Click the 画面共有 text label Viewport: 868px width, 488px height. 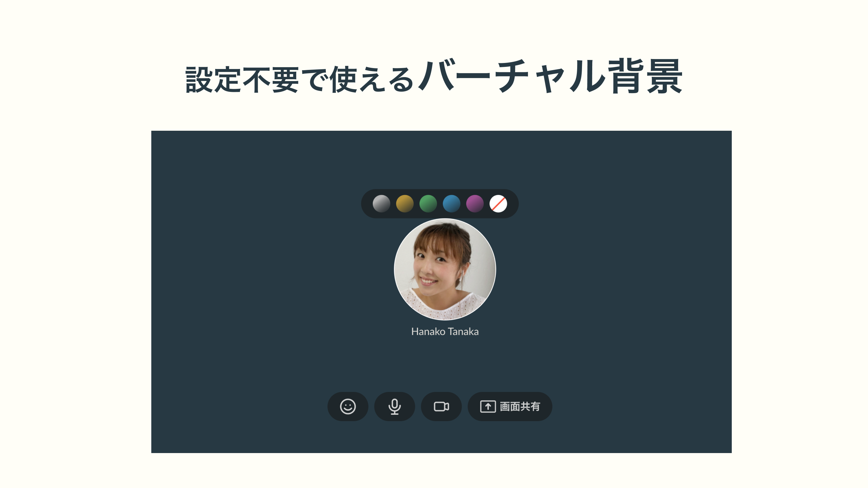(x=520, y=406)
